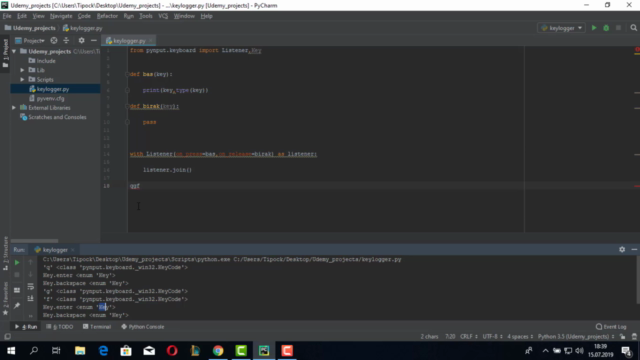640x360 pixels.
Task: Pin the Run tab
Action: [17, 305]
